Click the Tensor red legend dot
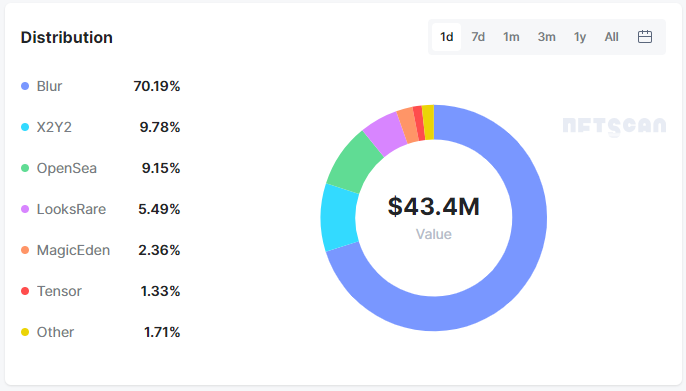The width and height of the screenshot is (686, 391). click(x=25, y=291)
